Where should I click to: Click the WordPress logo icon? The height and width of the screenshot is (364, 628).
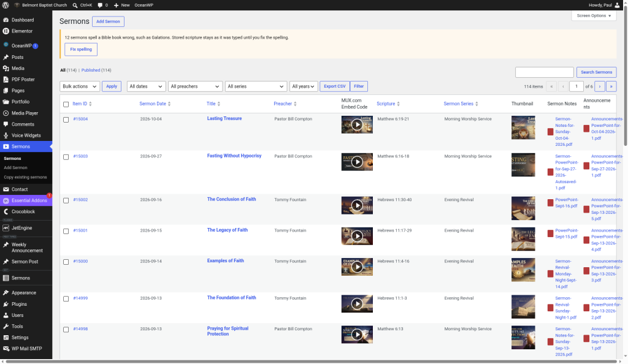pos(6,5)
